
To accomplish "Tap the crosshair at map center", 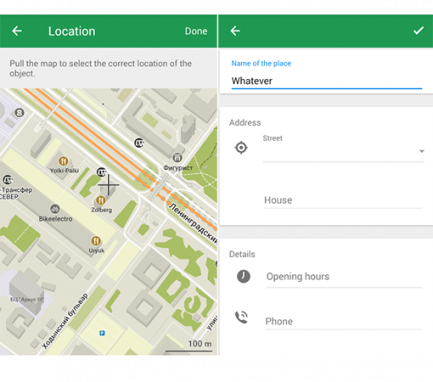I will (108, 185).
